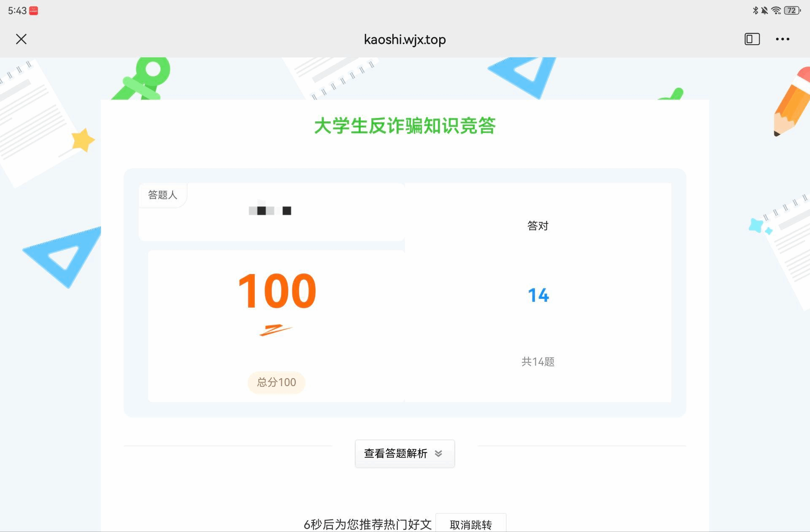The height and width of the screenshot is (532, 810).
Task: Tap the clock time in status bar
Action: 17,11
